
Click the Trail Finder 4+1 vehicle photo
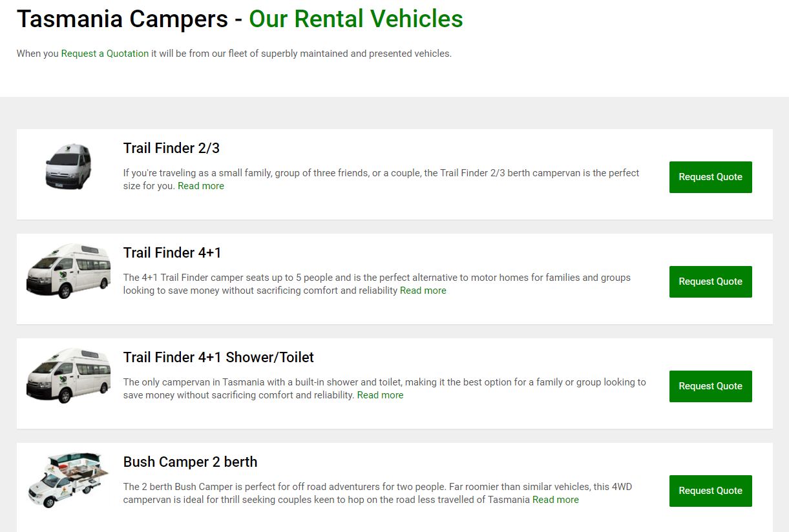[x=68, y=271]
